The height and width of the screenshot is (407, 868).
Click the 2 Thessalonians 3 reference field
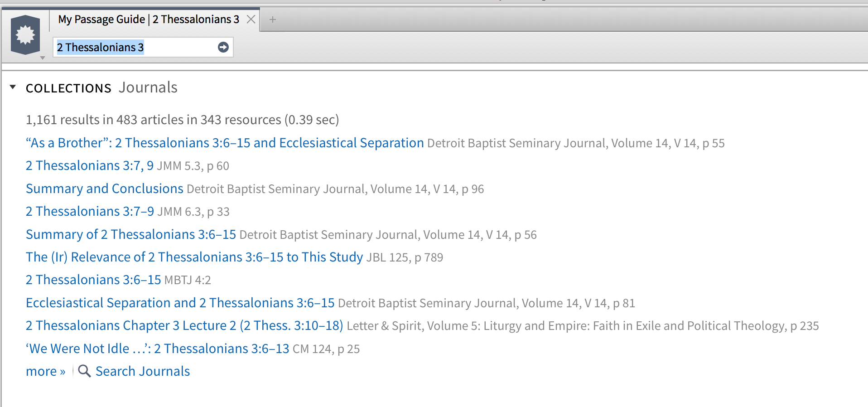(136, 47)
